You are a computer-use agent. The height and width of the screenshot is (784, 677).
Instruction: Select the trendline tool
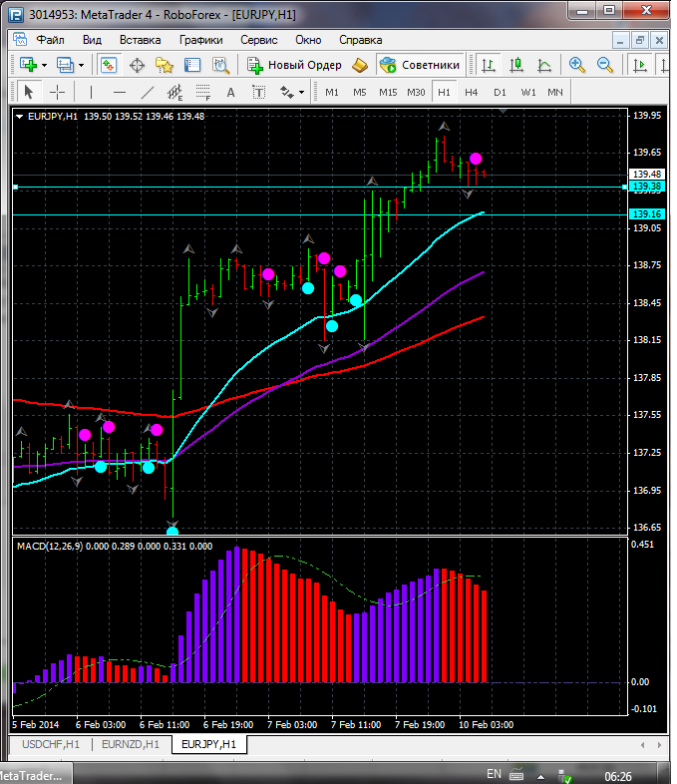pyautogui.click(x=148, y=92)
